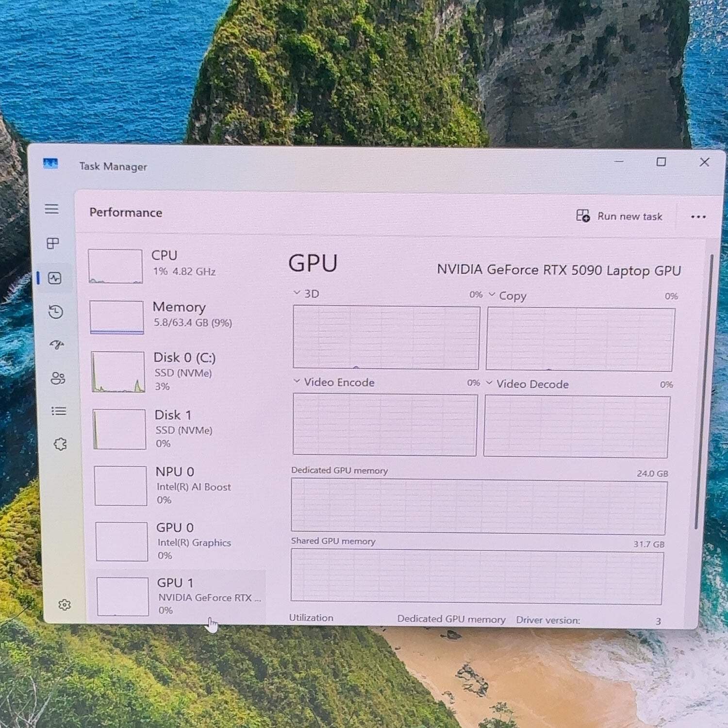Click the vertical scrollbar of GPU pane
The image size is (728, 728).
[x=705, y=391]
